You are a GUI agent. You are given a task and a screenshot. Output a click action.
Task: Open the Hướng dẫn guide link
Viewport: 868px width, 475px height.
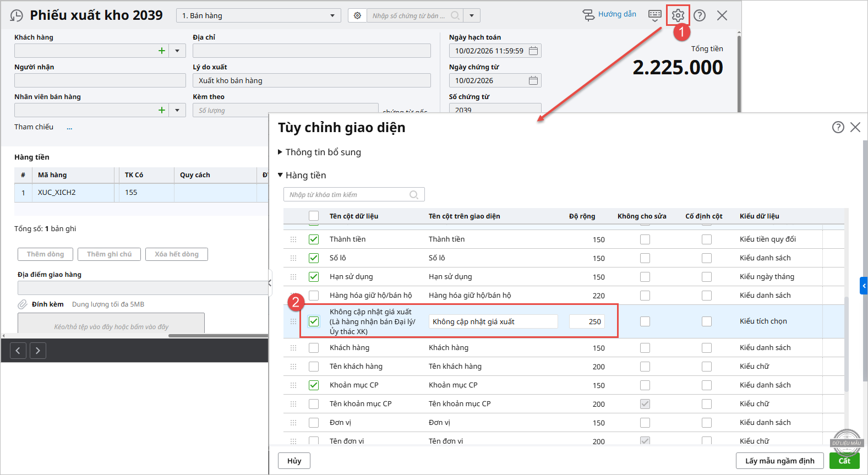pyautogui.click(x=610, y=14)
